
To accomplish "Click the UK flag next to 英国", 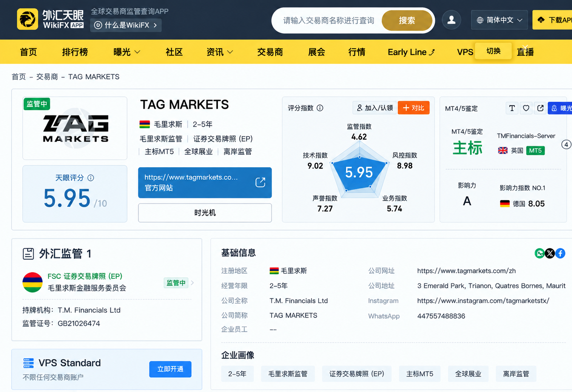I will tap(503, 151).
